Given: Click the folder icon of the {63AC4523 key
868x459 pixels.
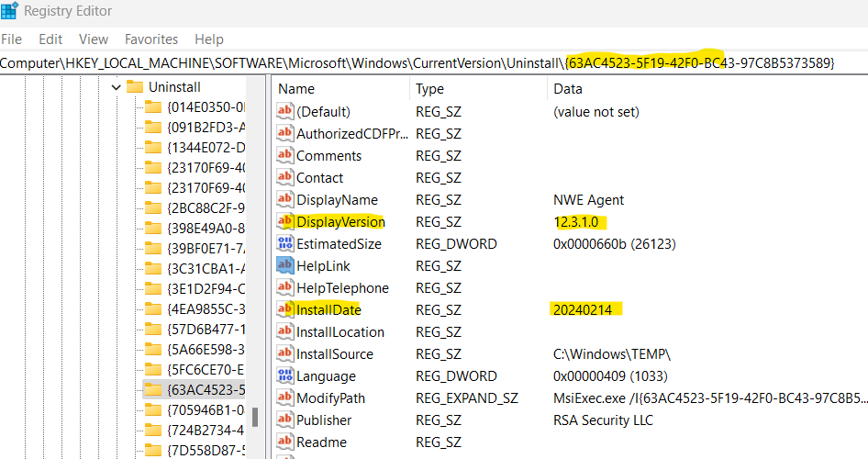Looking at the screenshot, I should pyautogui.click(x=152, y=389).
